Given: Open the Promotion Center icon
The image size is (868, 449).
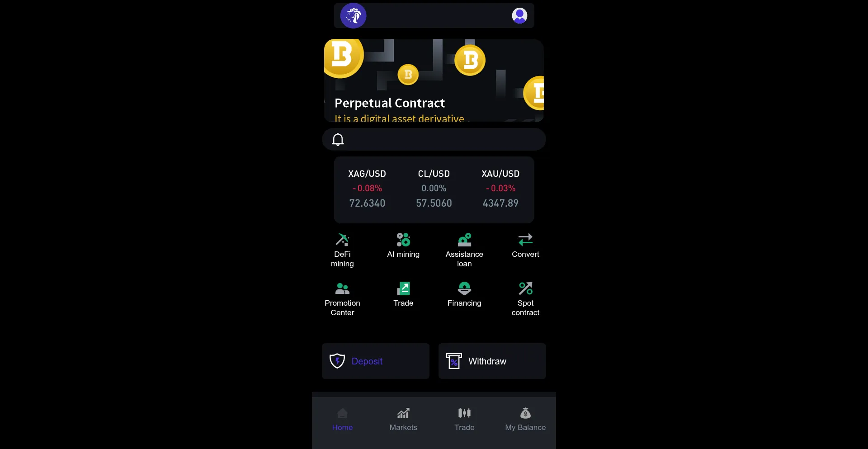Looking at the screenshot, I should (x=342, y=288).
